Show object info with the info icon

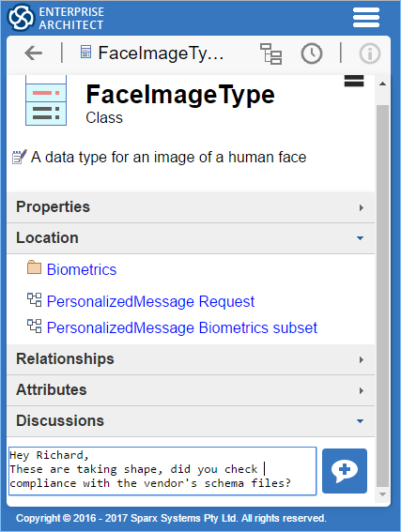[x=369, y=53]
